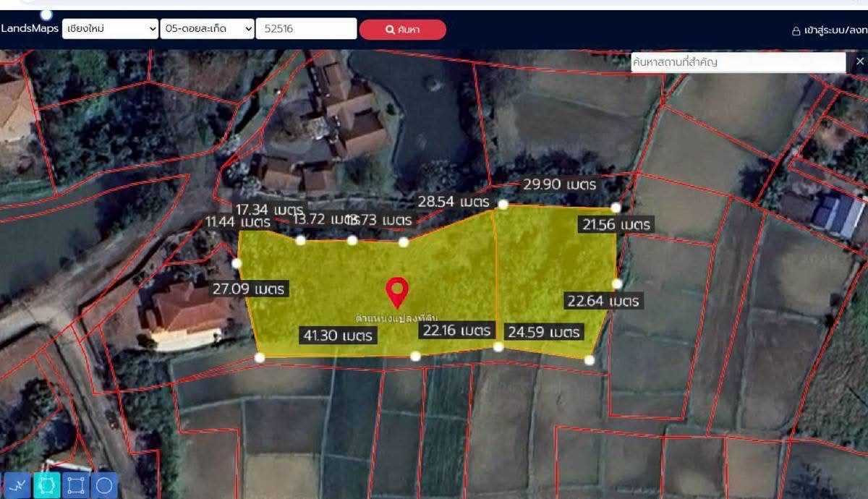Close the landmark search box
This screenshot has width=868, height=499.
859,61
